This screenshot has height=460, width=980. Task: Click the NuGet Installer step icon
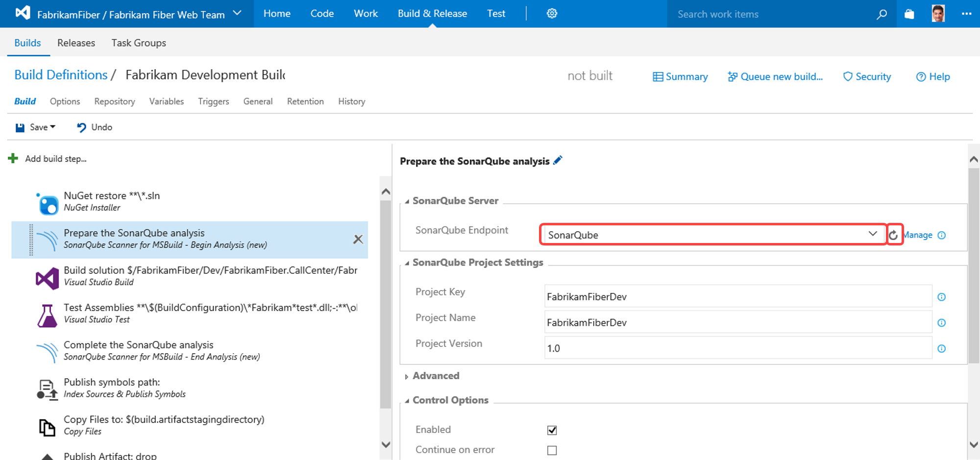48,203
